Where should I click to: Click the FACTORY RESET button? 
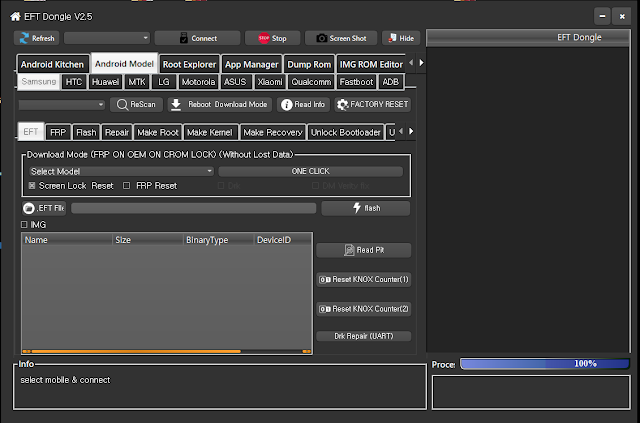[373, 105]
